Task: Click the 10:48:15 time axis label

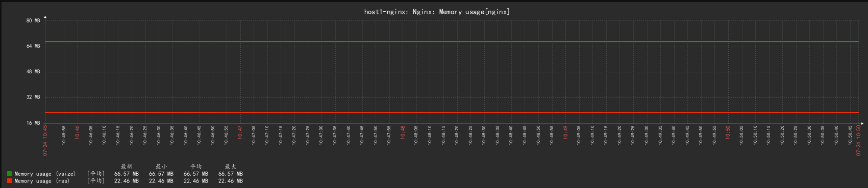Action: [443, 135]
